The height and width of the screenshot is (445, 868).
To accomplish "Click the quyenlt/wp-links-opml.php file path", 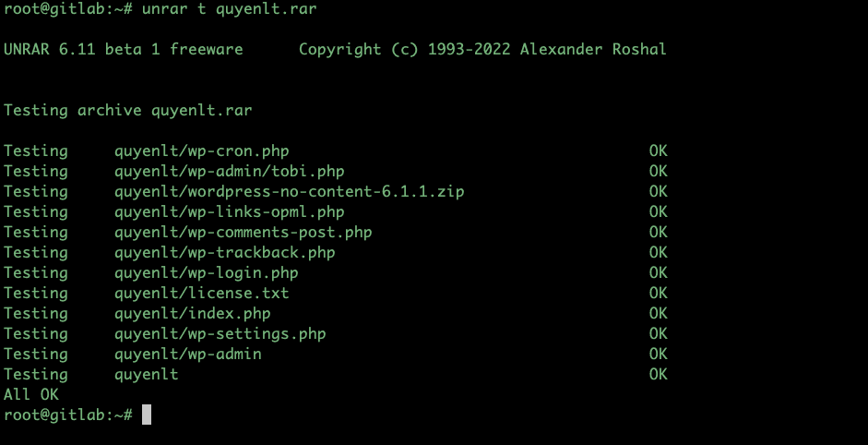I will coord(230,211).
